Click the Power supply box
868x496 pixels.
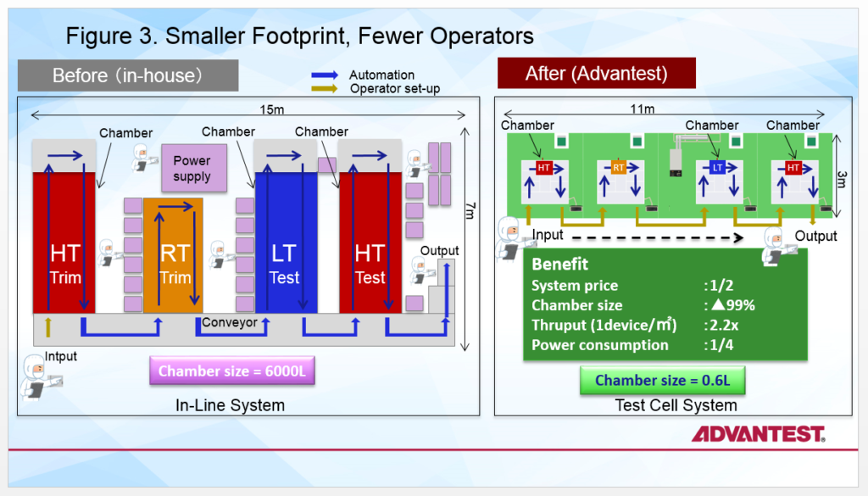click(192, 169)
